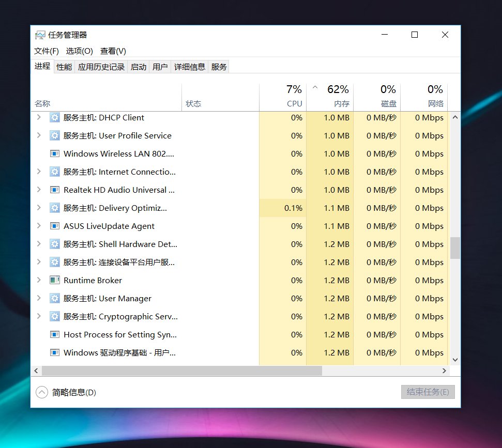
Task: Sort by the 网络 column header
Action: tap(424, 97)
